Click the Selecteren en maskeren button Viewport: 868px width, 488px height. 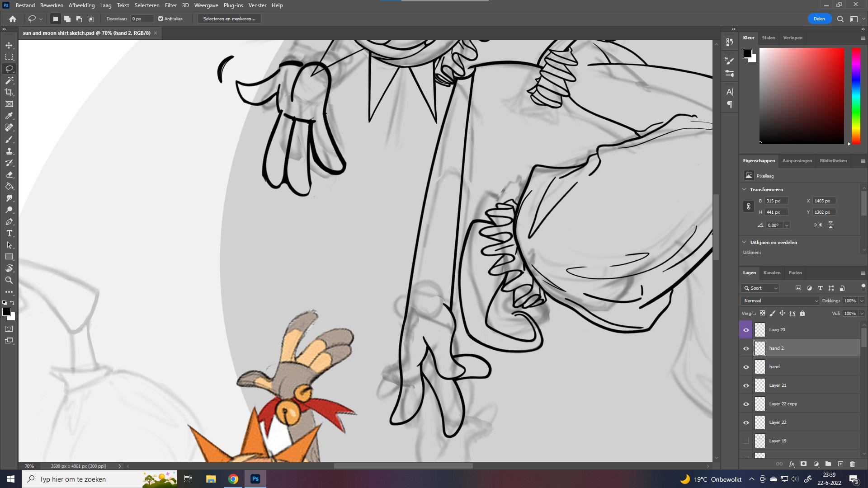pos(229,19)
